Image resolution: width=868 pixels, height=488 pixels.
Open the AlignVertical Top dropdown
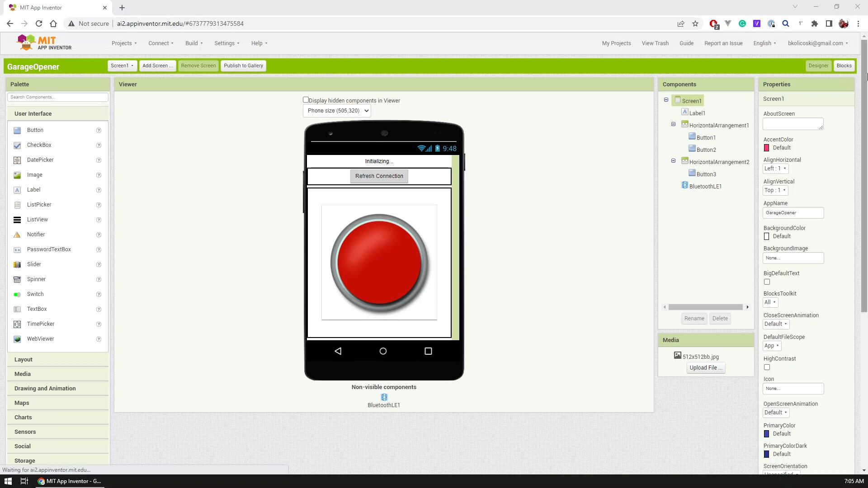pos(775,190)
